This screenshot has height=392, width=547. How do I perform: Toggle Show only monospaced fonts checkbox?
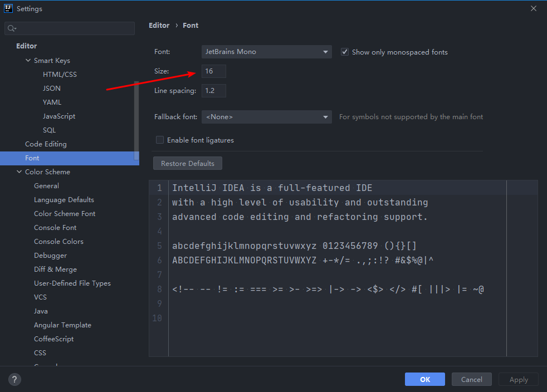tap(345, 52)
